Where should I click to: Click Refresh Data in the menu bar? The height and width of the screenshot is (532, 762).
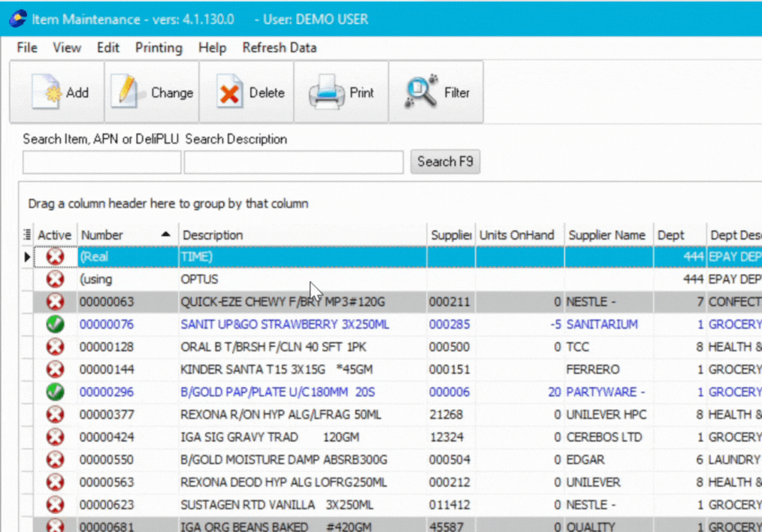pos(280,47)
